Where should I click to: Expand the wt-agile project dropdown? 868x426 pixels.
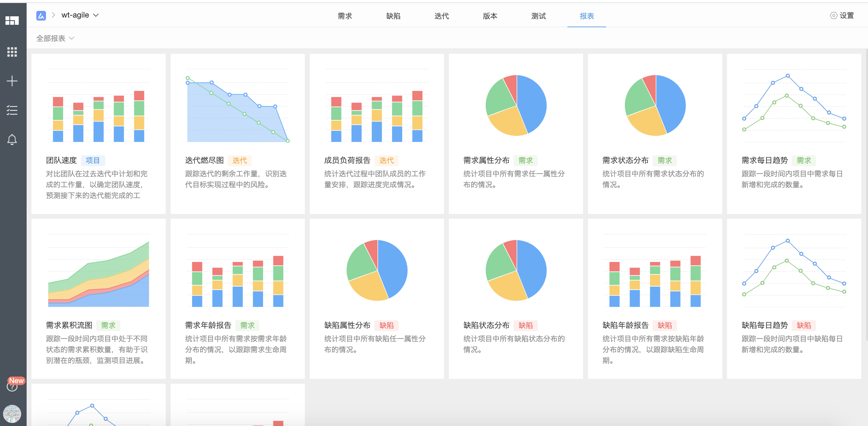coord(80,15)
